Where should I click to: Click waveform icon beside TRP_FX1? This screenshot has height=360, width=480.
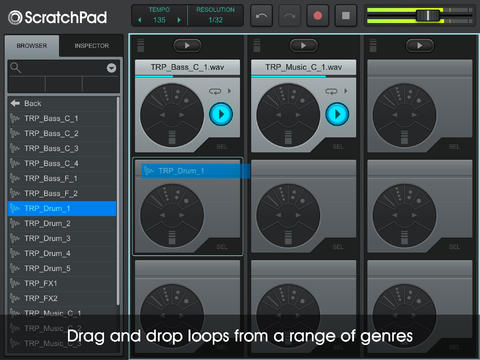click(15, 283)
